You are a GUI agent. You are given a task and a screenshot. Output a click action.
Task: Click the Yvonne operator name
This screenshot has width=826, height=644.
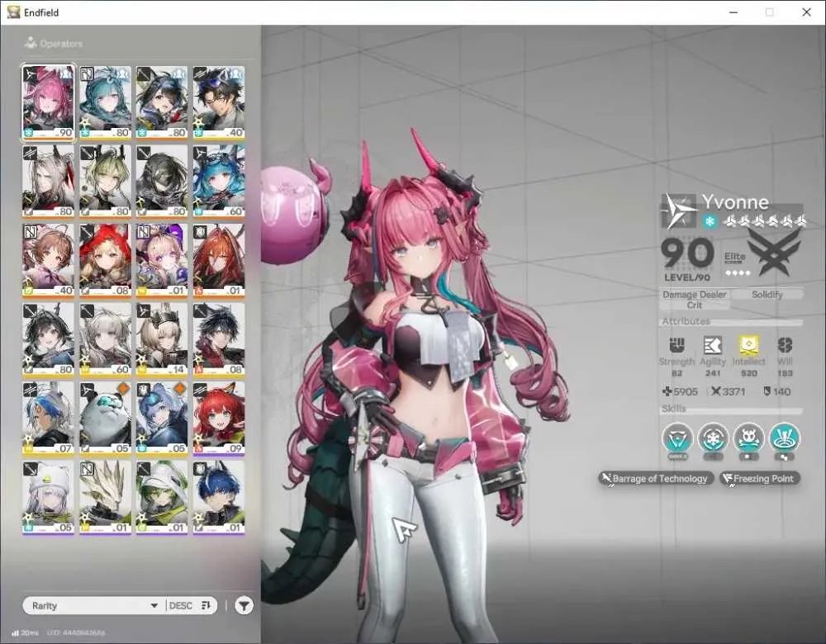click(735, 202)
